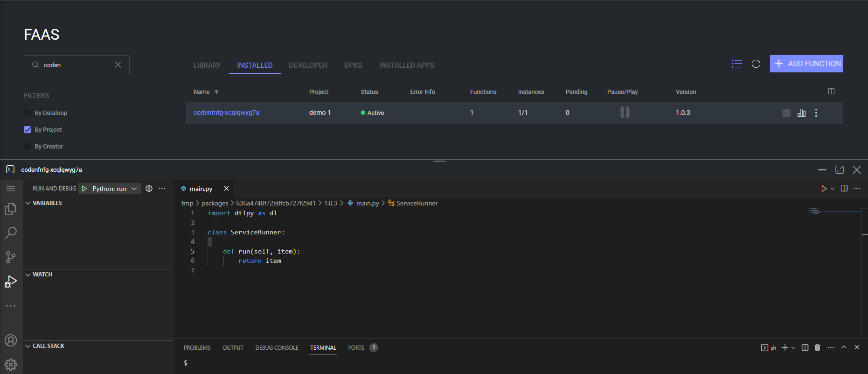Open the editor hamburger menu
Image resolution: width=868 pixels, height=374 pixels.
(x=11, y=189)
